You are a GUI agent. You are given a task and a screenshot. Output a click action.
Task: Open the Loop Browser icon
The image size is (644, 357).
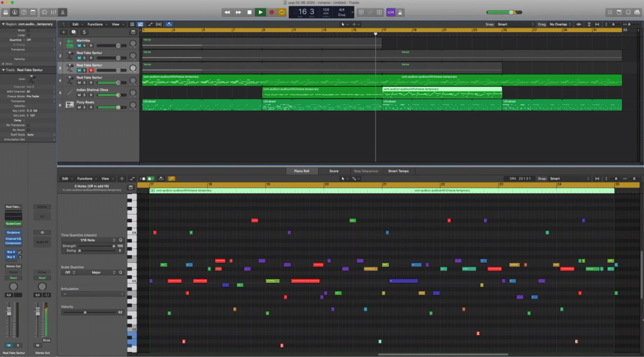click(629, 12)
